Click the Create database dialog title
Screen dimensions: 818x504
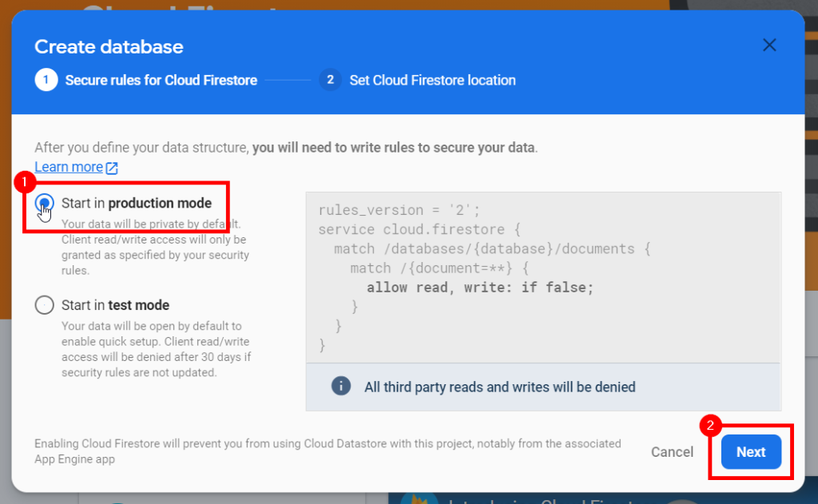pyautogui.click(x=109, y=46)
